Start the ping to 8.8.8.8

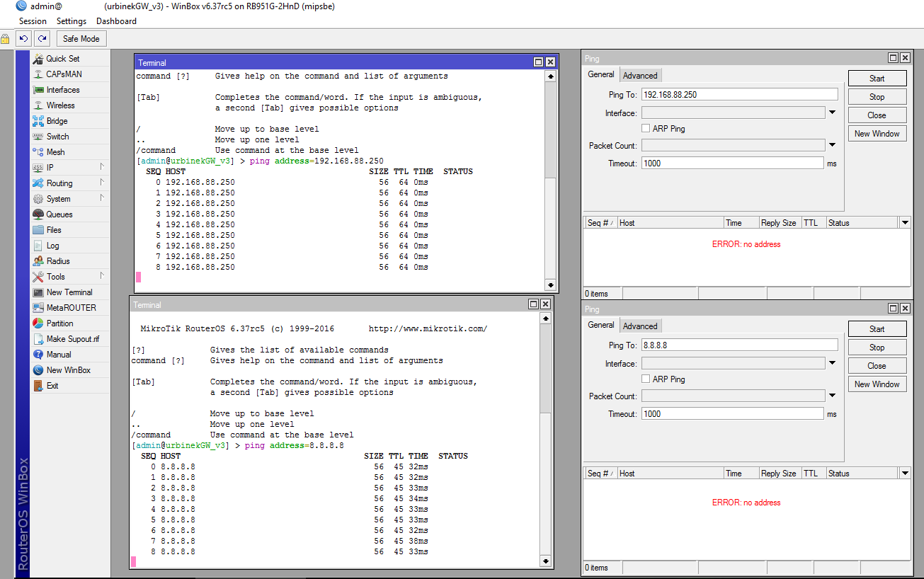tap(877, 328)
